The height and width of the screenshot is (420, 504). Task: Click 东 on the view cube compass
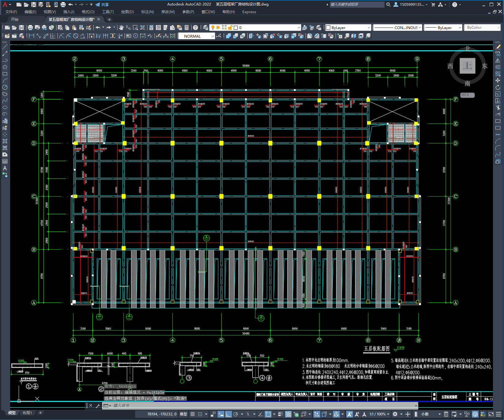[x=484, y=66]
